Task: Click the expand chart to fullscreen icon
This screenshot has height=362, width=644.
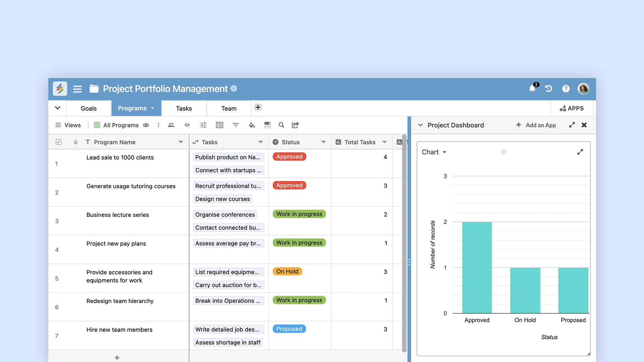Action: click(x=581, y=152)
